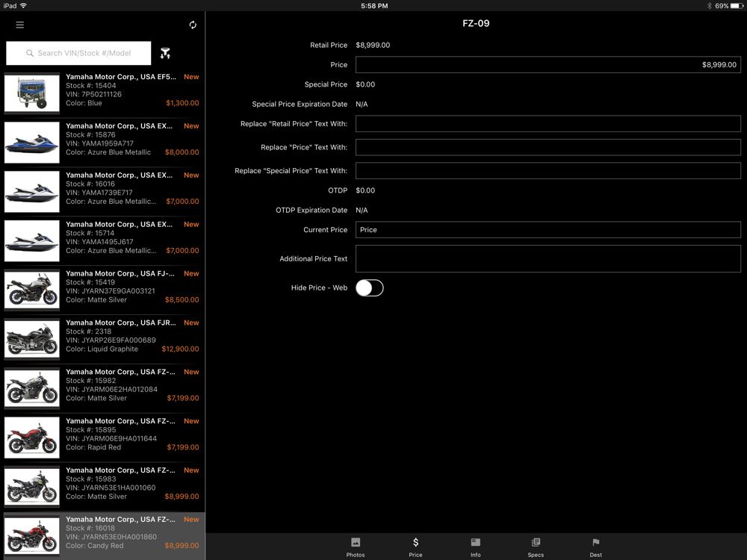Open the Candy Red motorcycle thumbnail

pos(32,535)
